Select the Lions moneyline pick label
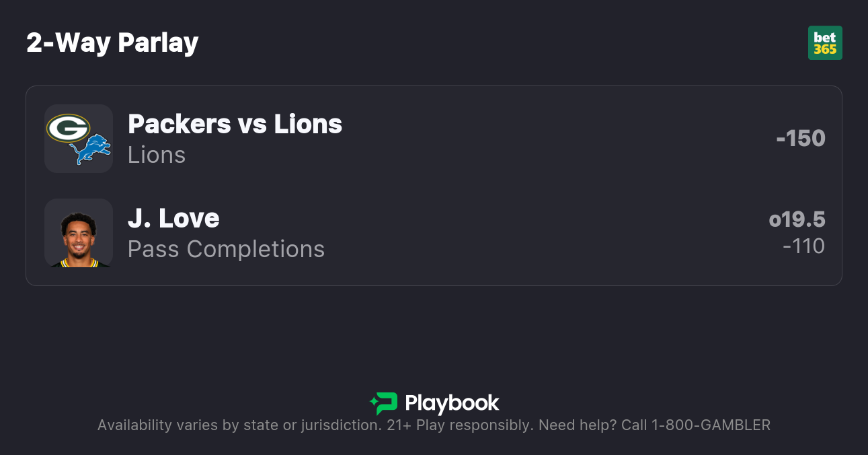This screenshot has height=455, width=868. coord(157,155)
